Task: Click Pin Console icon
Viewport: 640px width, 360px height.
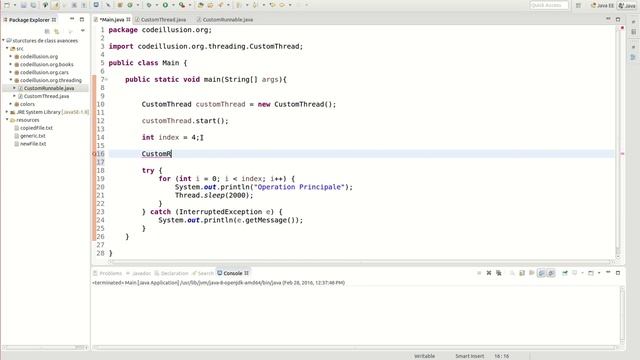Action: click(x=564, y=273)
